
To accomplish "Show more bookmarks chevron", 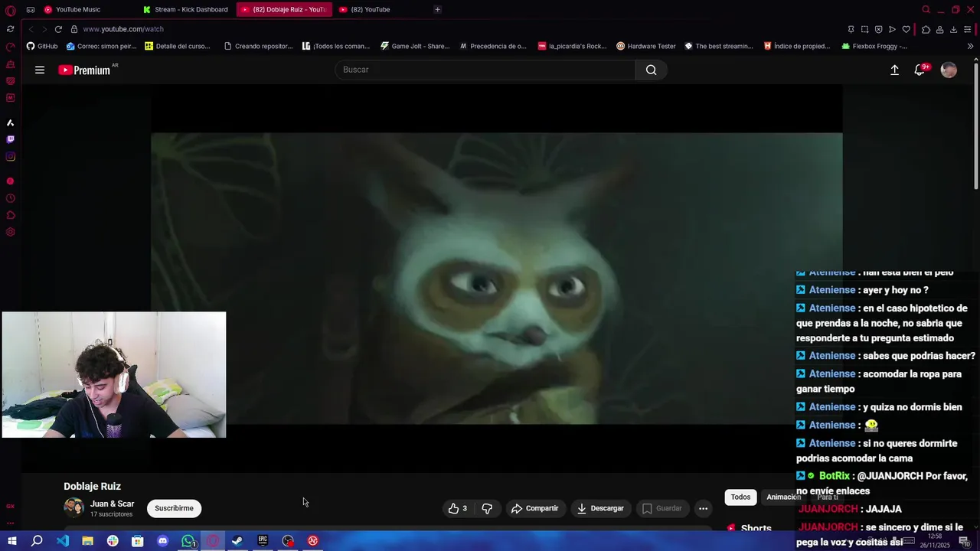I will (x=970, y=46).
